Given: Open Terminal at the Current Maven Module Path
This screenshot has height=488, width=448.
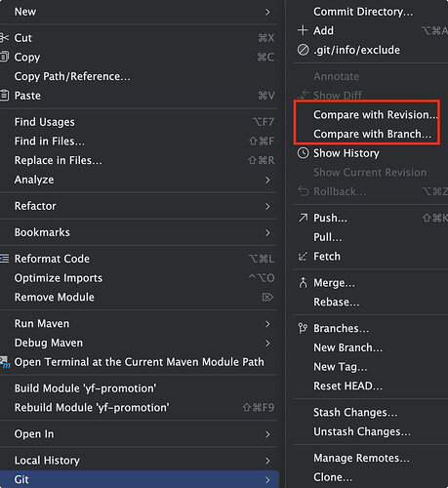Looking at the screenshot, I should [x=140, y=362].
